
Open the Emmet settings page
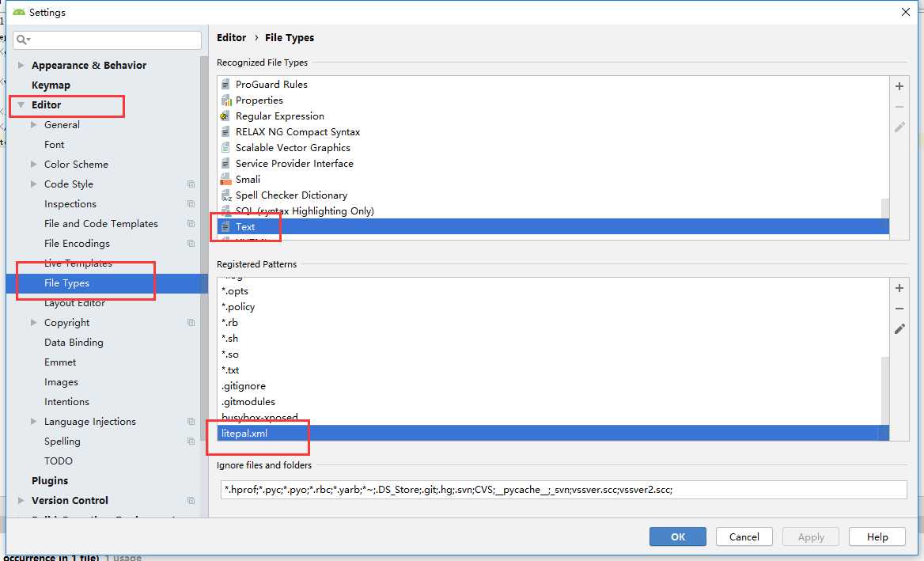(60, 362)
